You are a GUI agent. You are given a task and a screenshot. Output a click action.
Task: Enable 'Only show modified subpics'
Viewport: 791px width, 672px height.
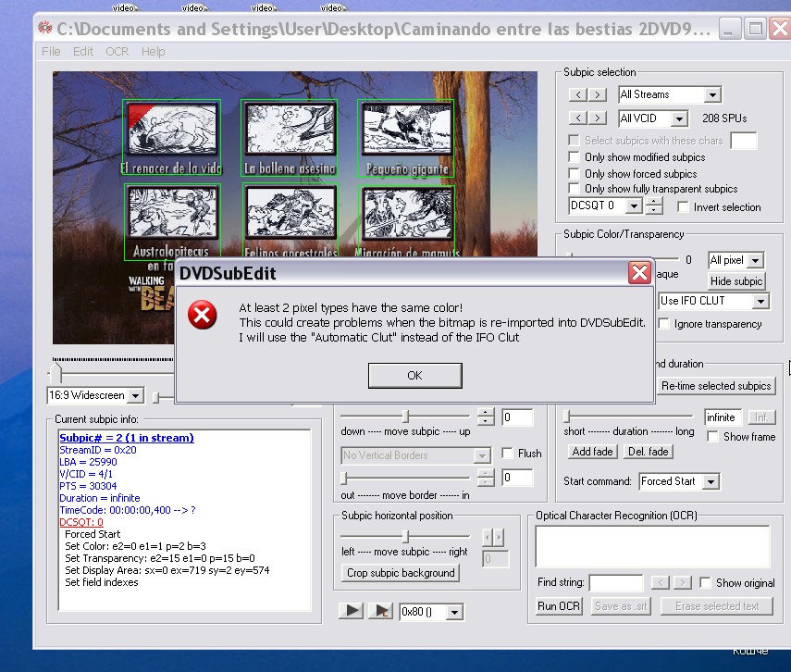[574, 157]
